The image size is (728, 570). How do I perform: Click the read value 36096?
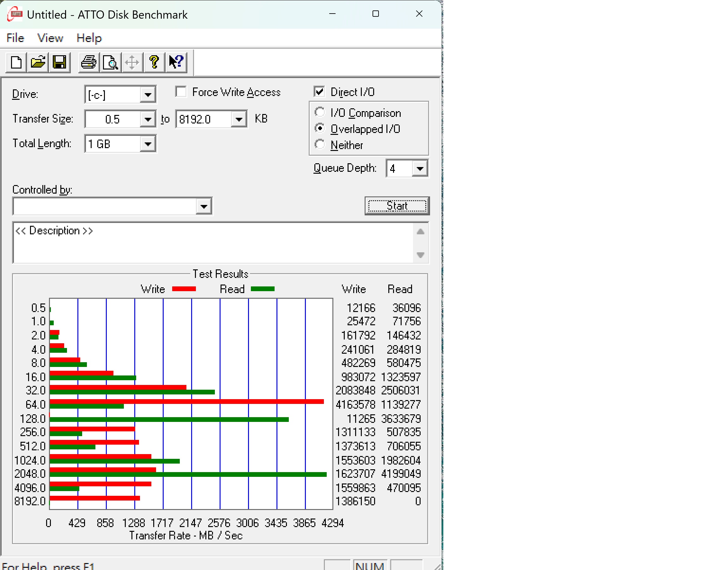pos(407,308)
